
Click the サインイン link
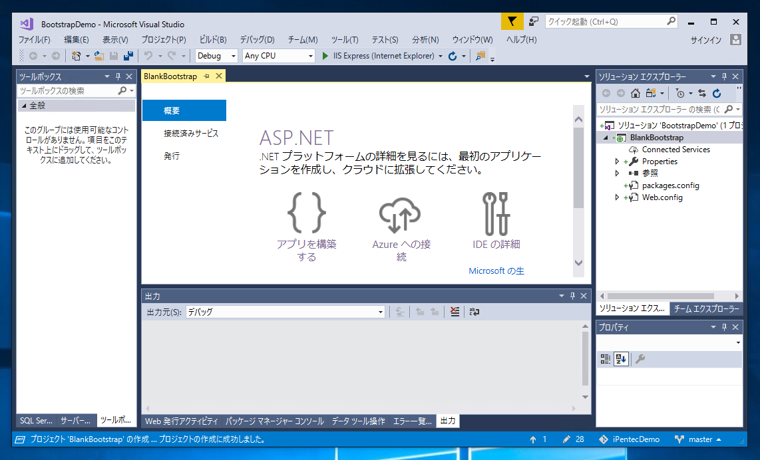(x=706, y=40)
